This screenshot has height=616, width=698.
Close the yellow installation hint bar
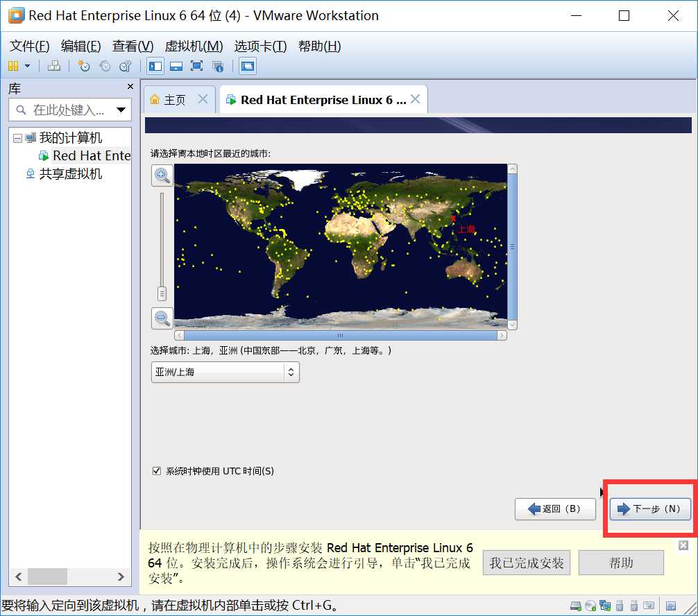683,545
